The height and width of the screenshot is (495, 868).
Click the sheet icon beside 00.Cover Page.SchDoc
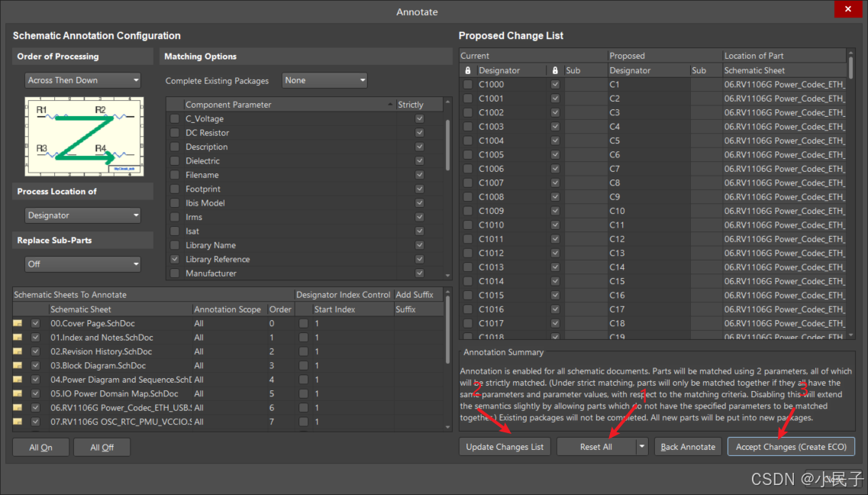coord(18,323)
